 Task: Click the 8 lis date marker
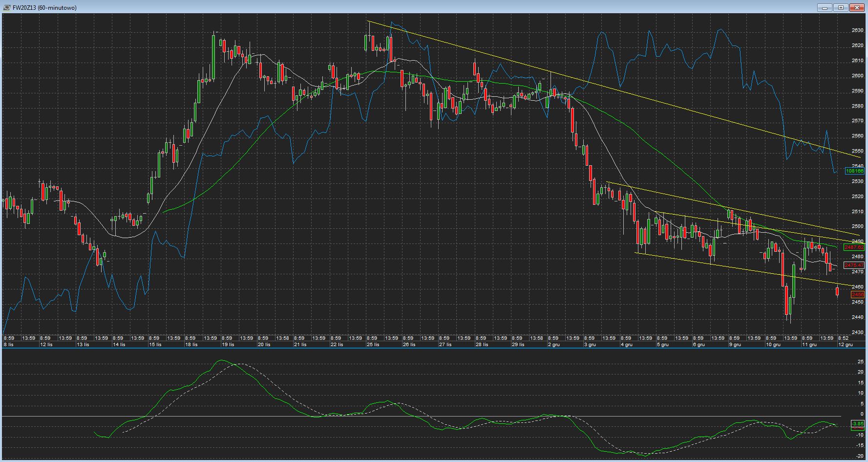pyautogui.click(x=9, y=345)
